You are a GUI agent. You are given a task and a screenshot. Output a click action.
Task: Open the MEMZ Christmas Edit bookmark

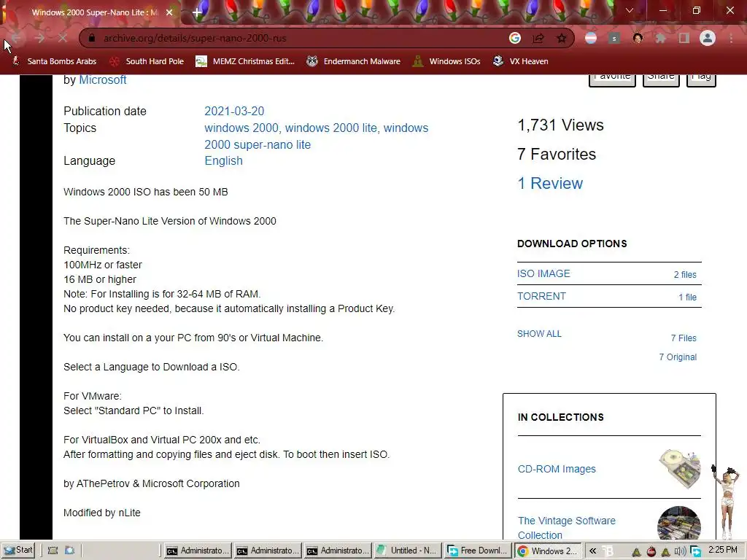pyautogui.click(x=245, y=61)
